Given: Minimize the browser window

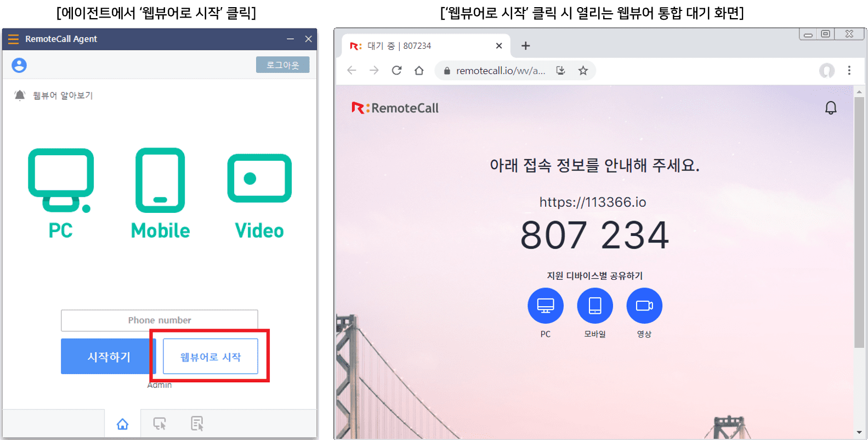Looking at the screenshot, I should point(808,34).
